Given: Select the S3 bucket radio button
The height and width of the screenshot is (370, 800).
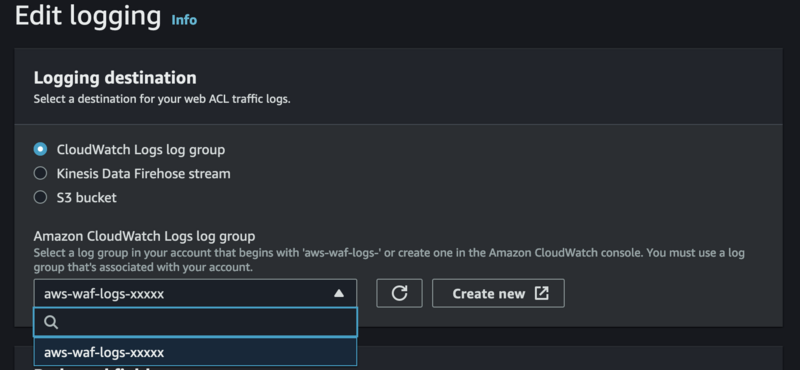Looking at the screenshot, I should [x=40, y=198].
